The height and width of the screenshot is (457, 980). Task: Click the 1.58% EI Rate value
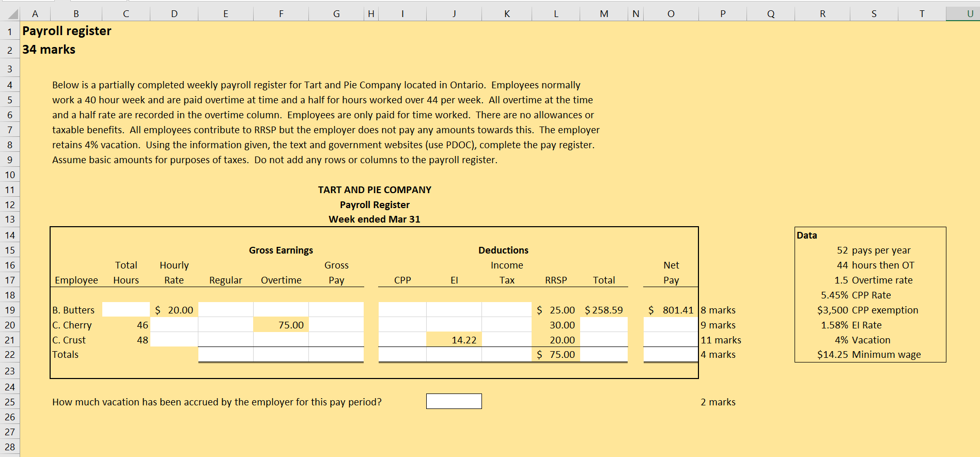pyautogui.click(x=834, y=325)
